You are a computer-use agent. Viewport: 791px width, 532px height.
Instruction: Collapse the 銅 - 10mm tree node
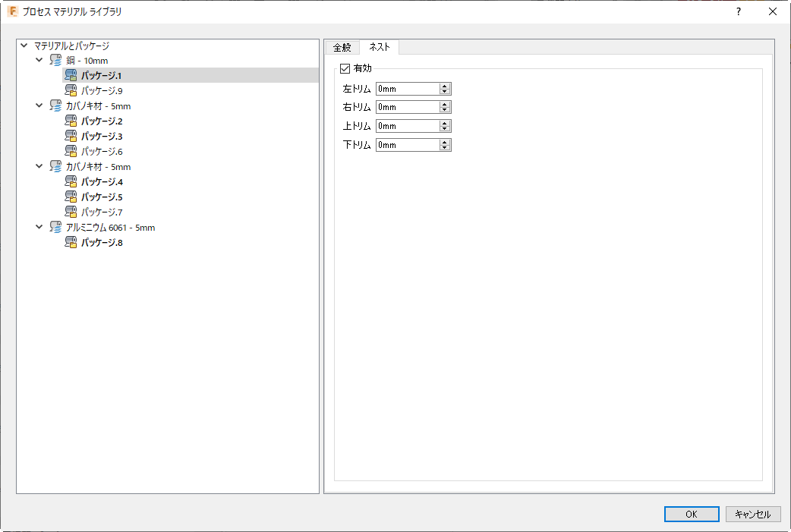pos(39,60)
